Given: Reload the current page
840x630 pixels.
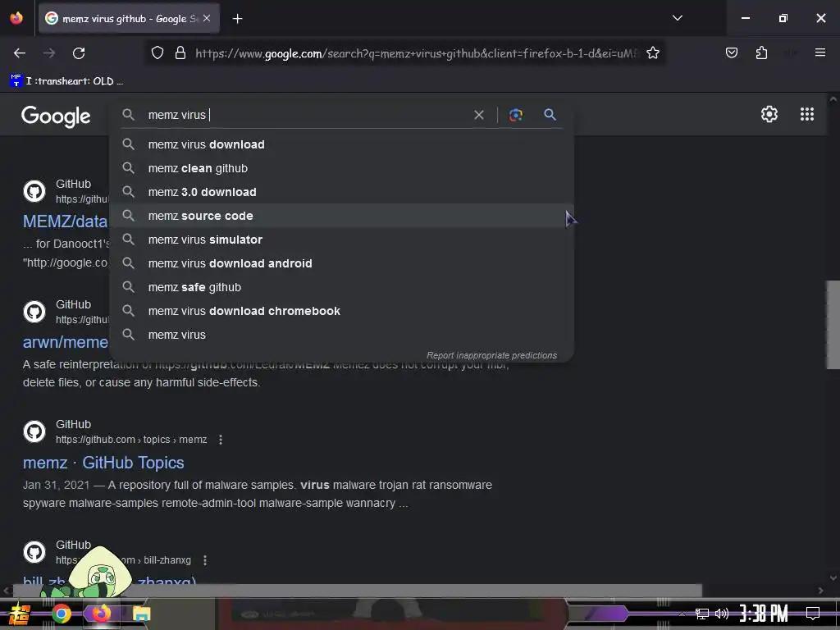Looking at the screenshot, I should coord(79,53).
